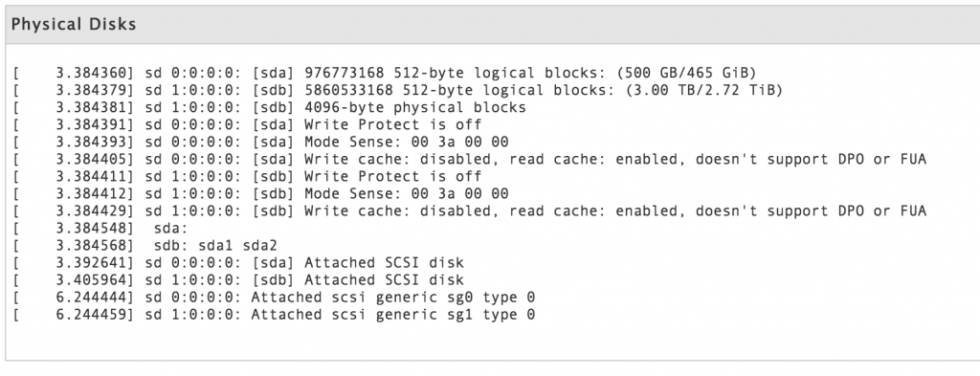Click the (500 GB/465 GiB) size text
Image resolution: width=980 pixels, height=376 pixels.
coord(691,73)
